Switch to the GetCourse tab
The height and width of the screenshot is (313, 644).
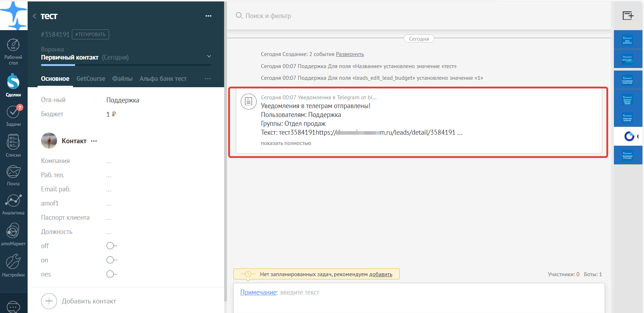click(x=91, y=79)
